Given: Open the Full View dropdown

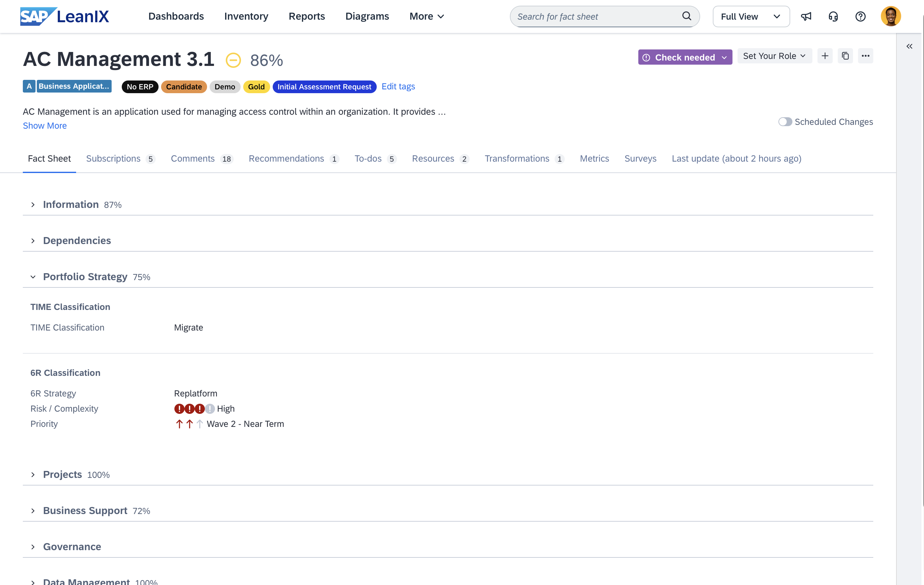Looking at the screenshot, I should (751, 16).
